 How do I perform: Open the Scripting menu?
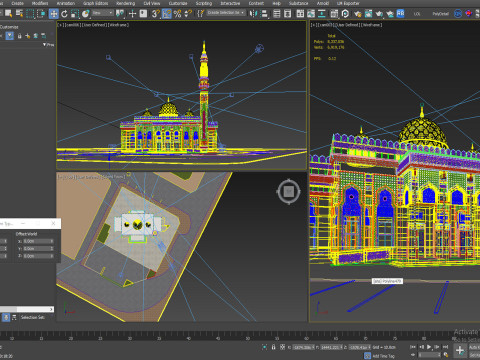tap(204, 3)
